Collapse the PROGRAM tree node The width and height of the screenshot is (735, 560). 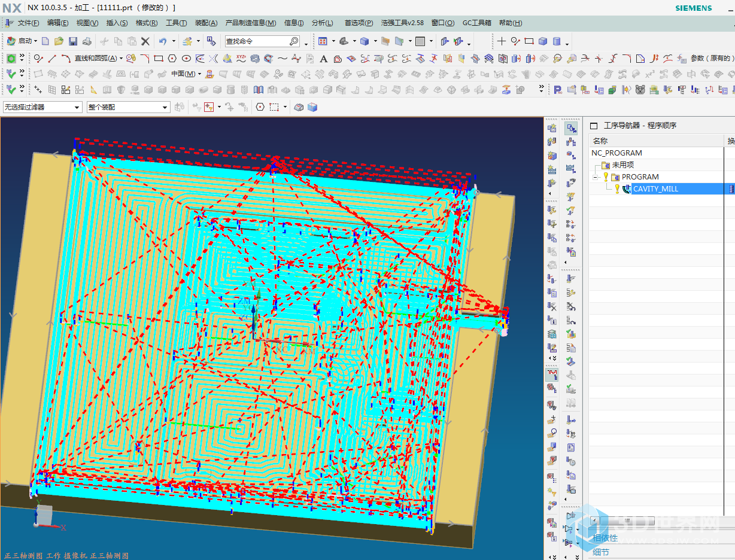(596, 177)
